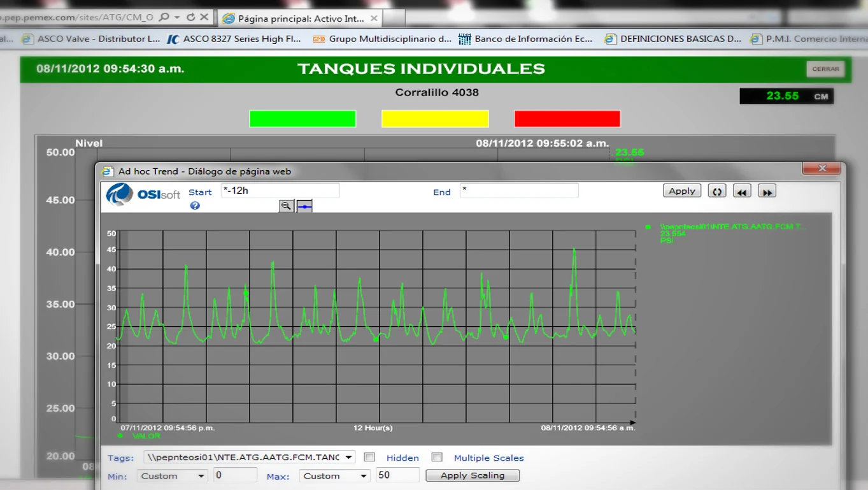Click the browser refresh icon in address bar
Viewport: 868px width, 490px height.
(190, 18)
